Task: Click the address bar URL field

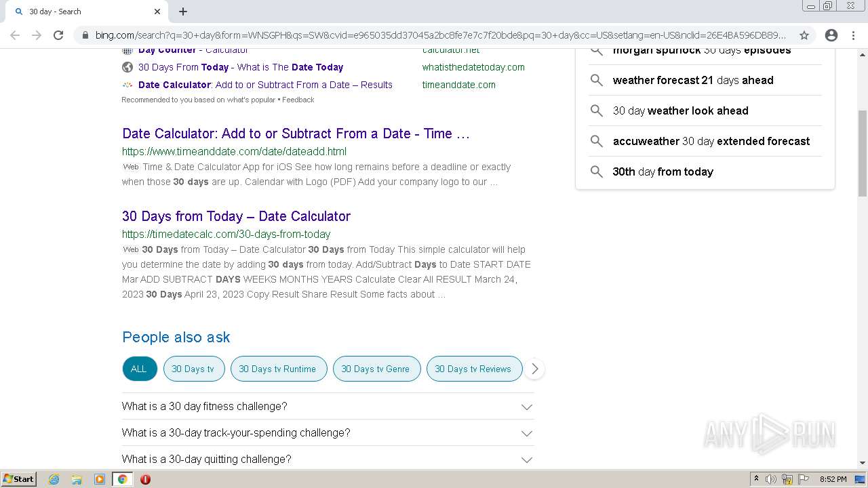Action: (440, 35)
